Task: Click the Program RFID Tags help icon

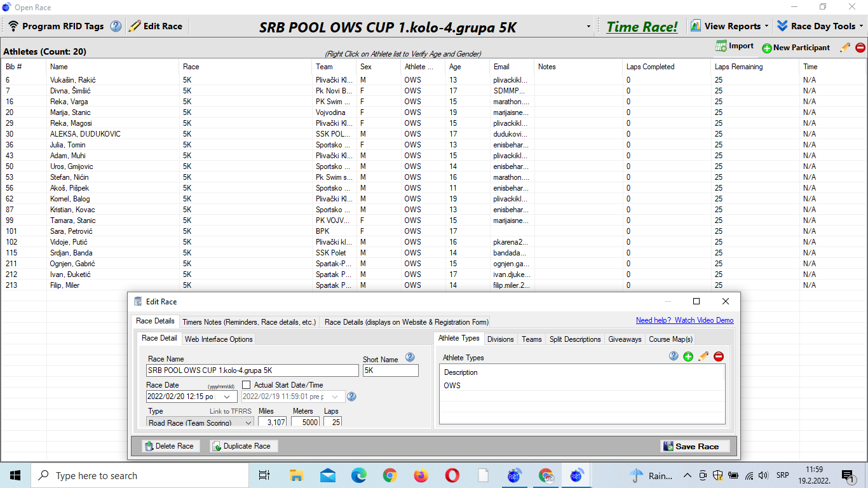Action: [116, 26]
